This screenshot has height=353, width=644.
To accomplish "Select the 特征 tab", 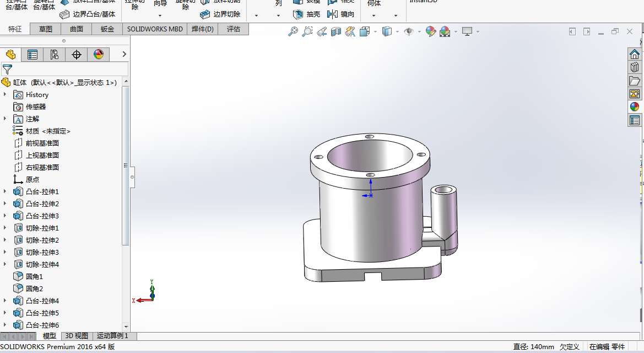I will point(15,29).
